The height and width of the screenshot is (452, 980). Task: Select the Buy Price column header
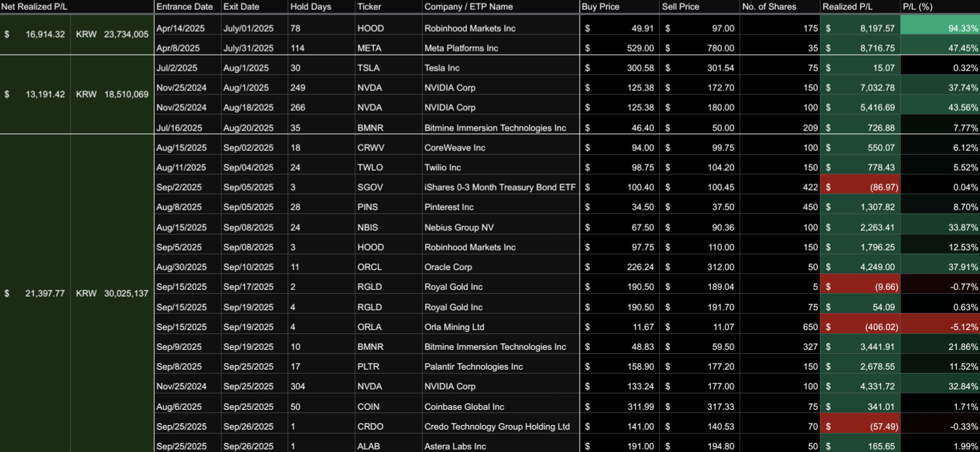click(619, 7)
